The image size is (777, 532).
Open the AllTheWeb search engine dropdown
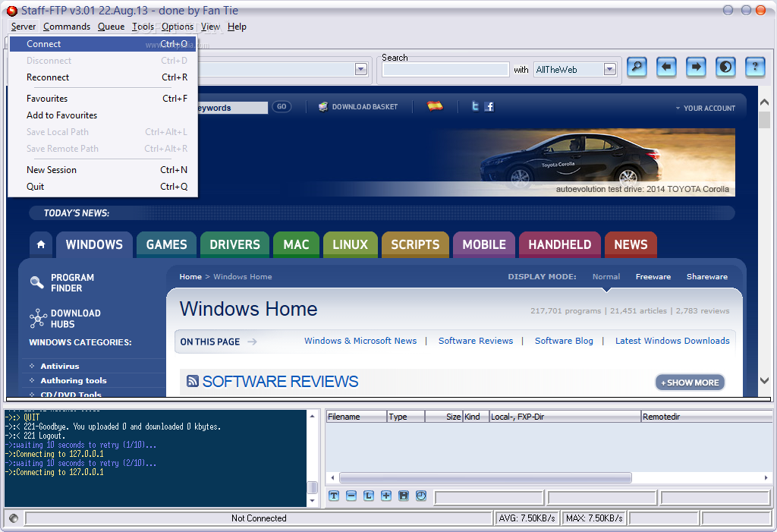coord(610,69)
